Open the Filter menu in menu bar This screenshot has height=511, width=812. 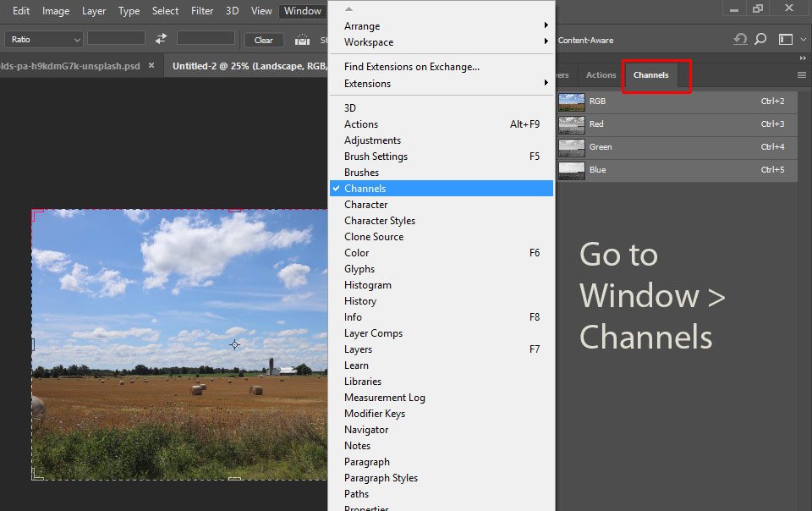click(x=202, y=11)
